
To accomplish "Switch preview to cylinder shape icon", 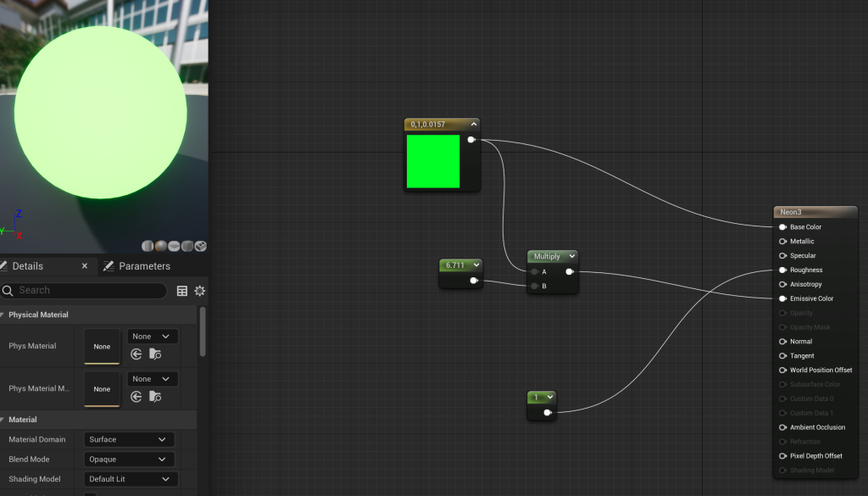I will (148, 246).
